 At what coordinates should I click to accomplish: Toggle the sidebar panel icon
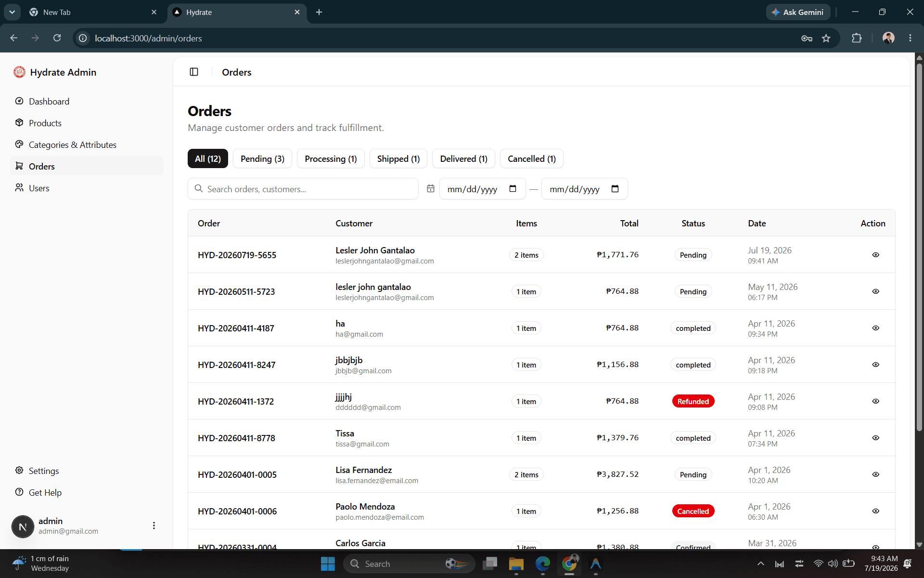click(194, 72)
